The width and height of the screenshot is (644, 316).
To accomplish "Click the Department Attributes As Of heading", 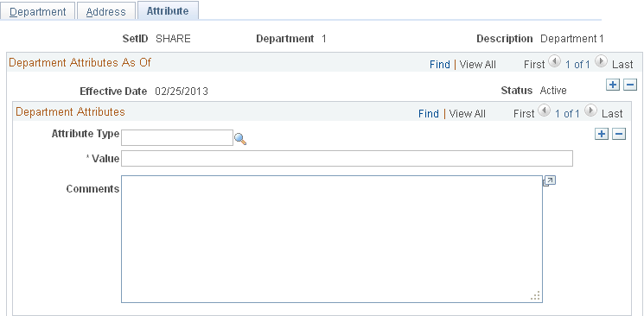I will [80, 62].
